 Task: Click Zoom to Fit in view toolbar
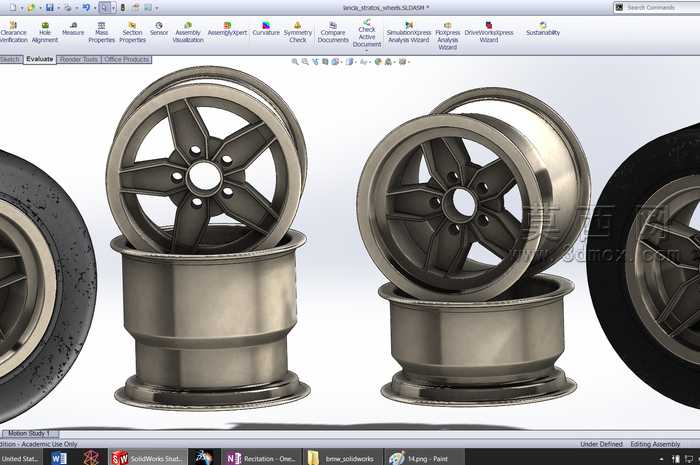295,62
